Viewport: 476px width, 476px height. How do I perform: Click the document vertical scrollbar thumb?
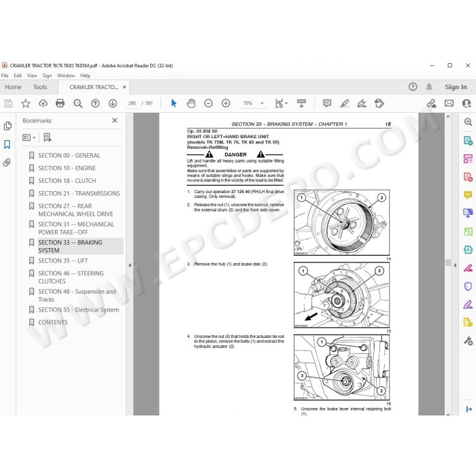[448, 262]
